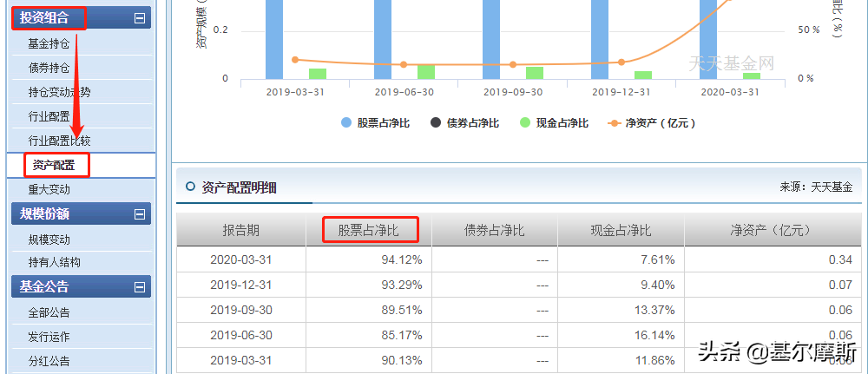Open 行业配置比较 page
868x374 pixels.
(59, 141)
